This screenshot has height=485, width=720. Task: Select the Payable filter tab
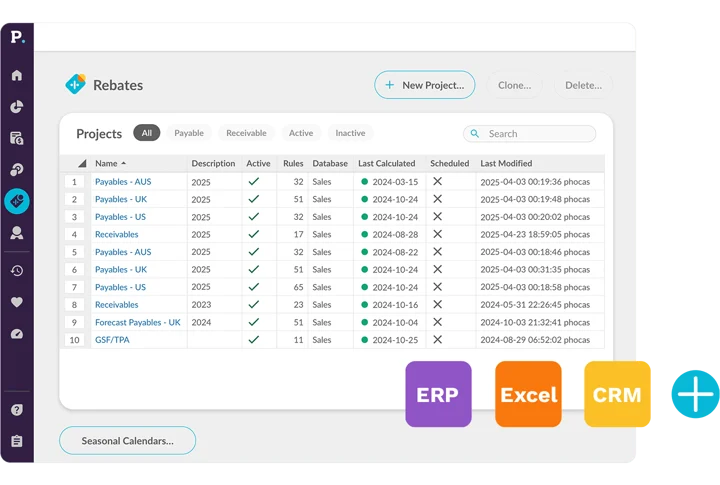(x=189, y=133)
